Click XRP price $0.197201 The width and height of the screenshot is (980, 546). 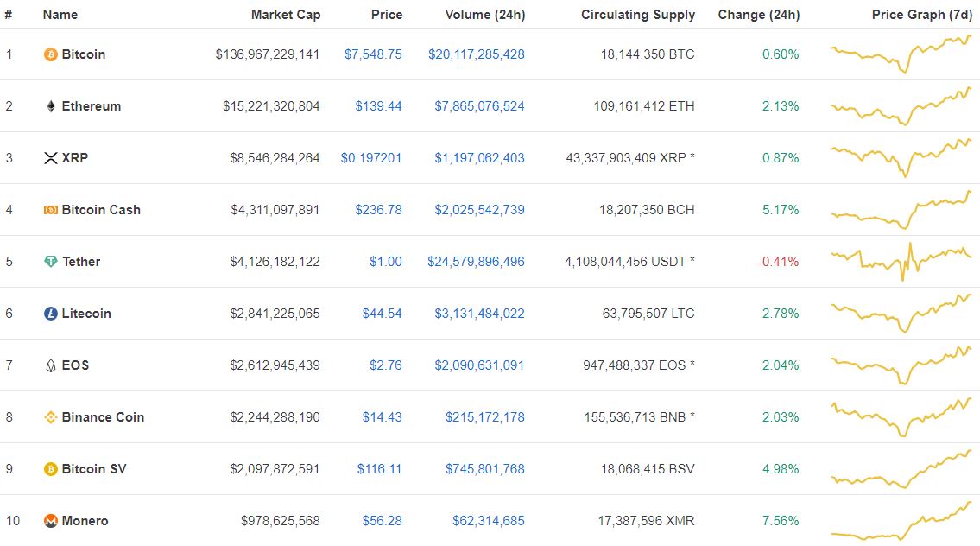[371, 158]
